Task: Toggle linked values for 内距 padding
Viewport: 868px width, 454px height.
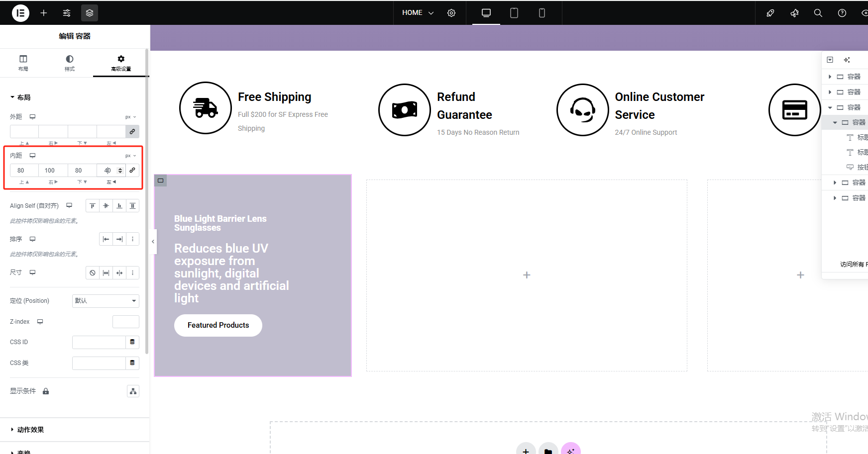Action: (x=132, y=171)
